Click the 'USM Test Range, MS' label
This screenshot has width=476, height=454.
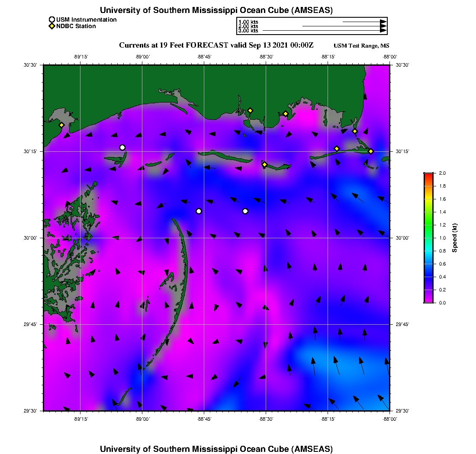click(361, 46)
